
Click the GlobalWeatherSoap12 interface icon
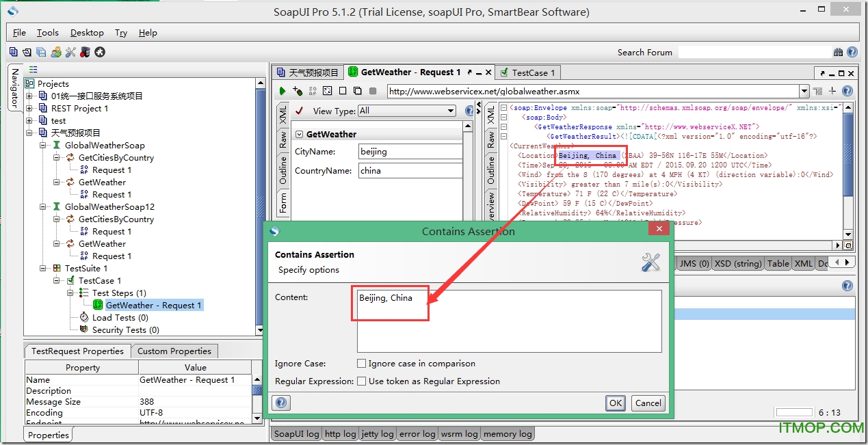click(x=57, y=206)
